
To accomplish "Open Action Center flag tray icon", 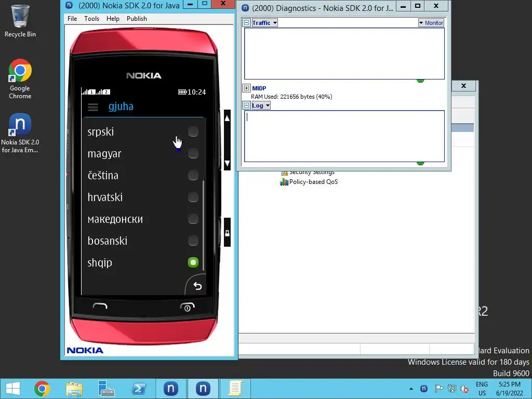I will 438,389.
